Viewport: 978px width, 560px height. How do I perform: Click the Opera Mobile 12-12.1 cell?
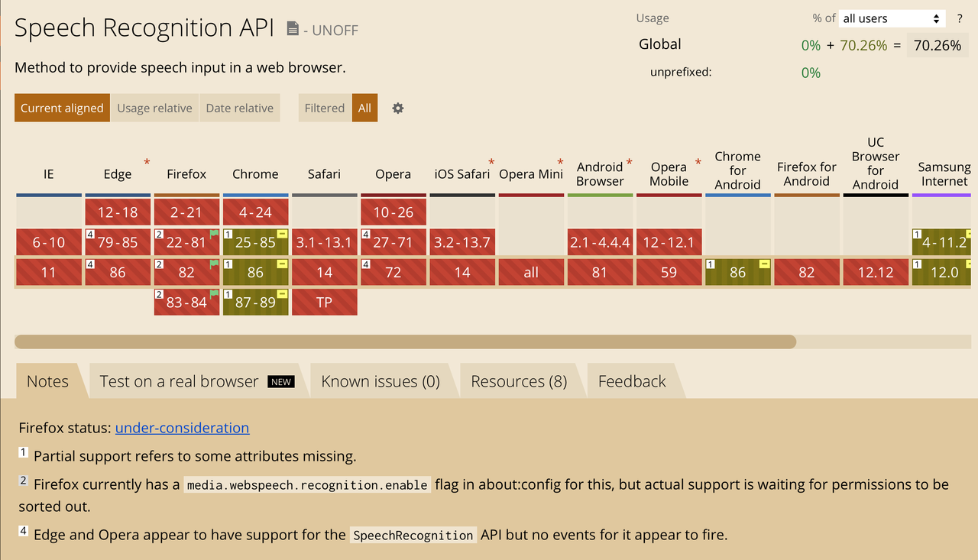pos(669,242)
